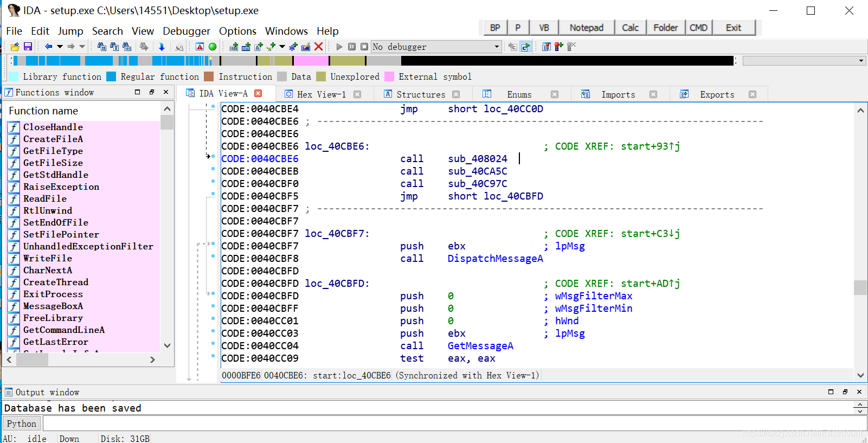Click the green circle toolbar icon
The image size is (868, 443).
coord(213,47)
